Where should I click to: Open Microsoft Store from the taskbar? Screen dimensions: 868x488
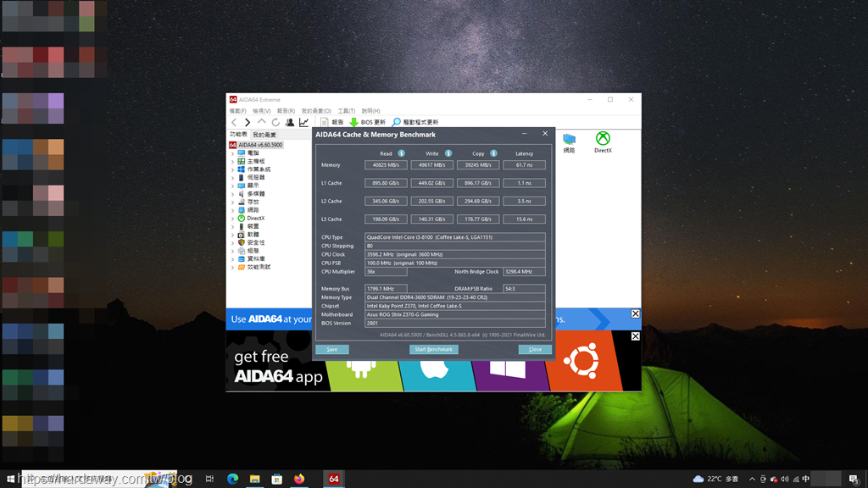277,480
